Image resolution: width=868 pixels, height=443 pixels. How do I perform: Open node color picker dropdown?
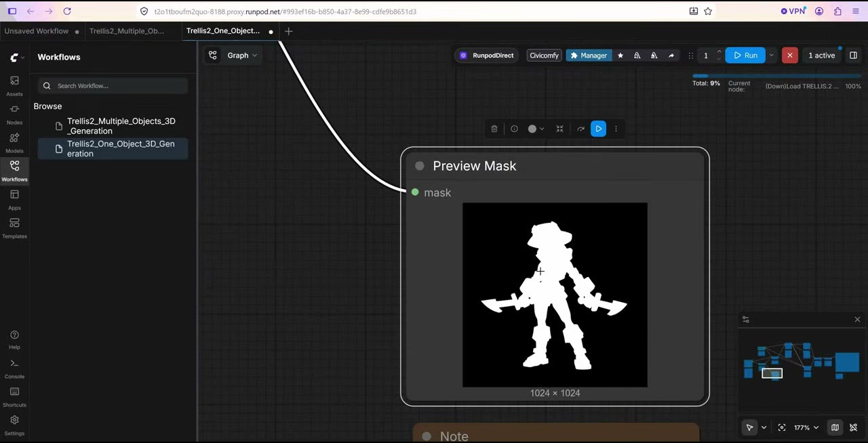coord(536,129)
